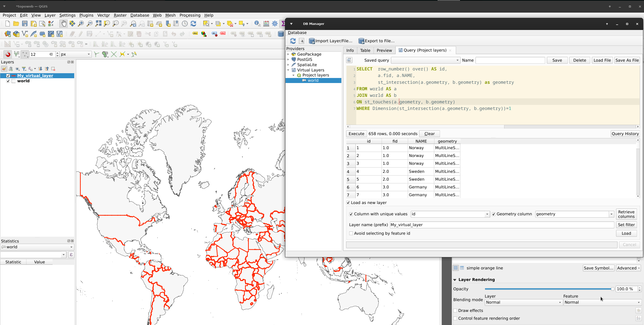Open the Feature blending mode dropdown
This screenshot has height=325, width=644.
[x=602, y=302]
